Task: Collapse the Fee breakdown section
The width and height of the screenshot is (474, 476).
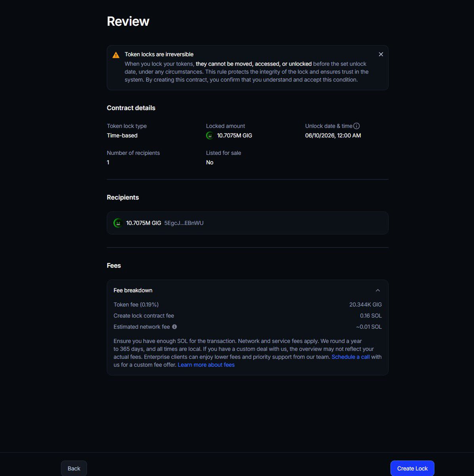Action: (x=378, y=290)
